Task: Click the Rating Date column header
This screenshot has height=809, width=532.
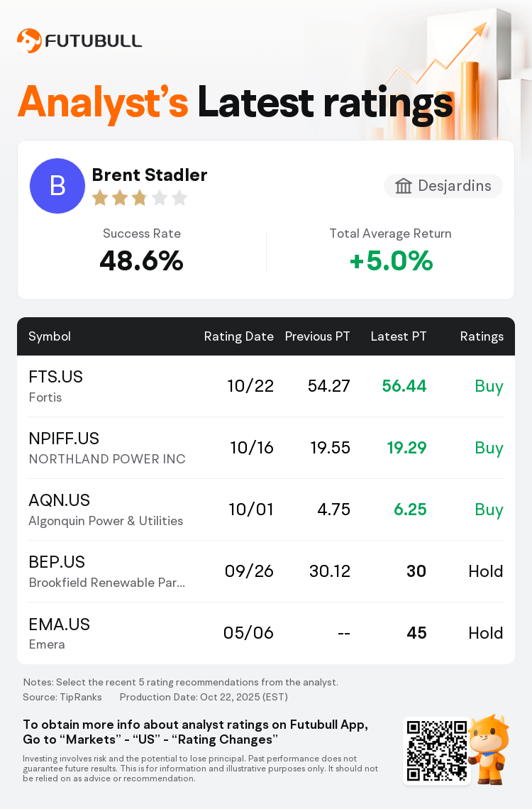Action: click(238, 336)
